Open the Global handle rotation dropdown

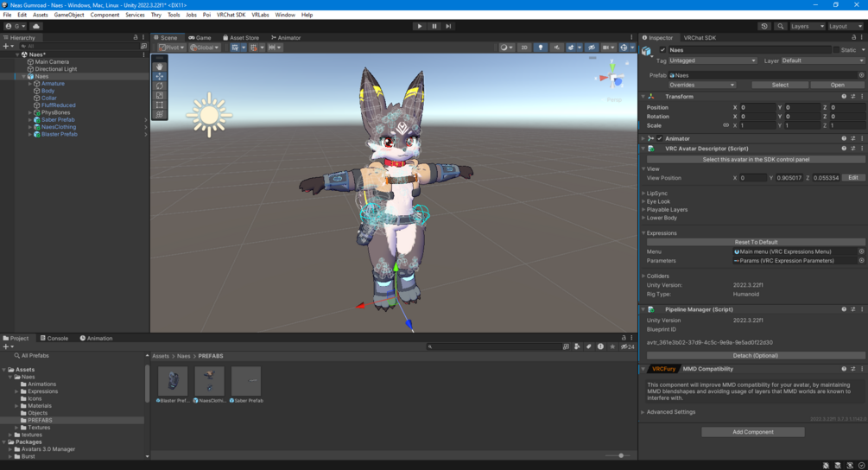[205, 48]
